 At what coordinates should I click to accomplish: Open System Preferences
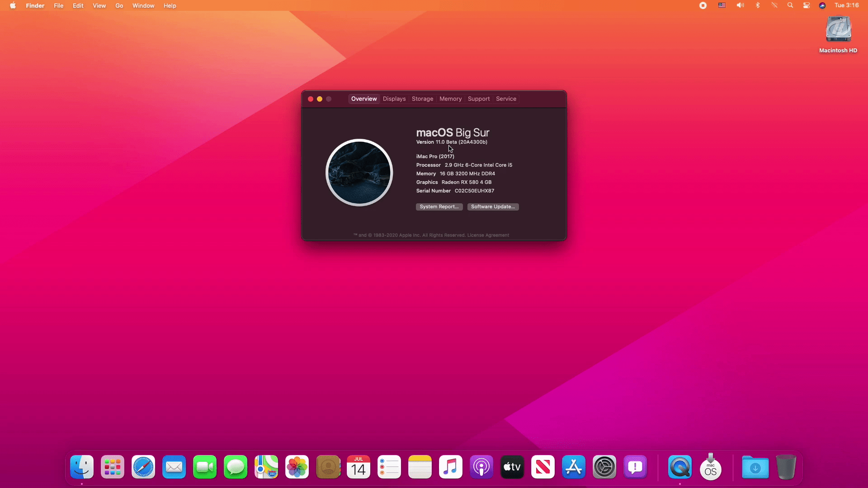(x=604, y=467)
